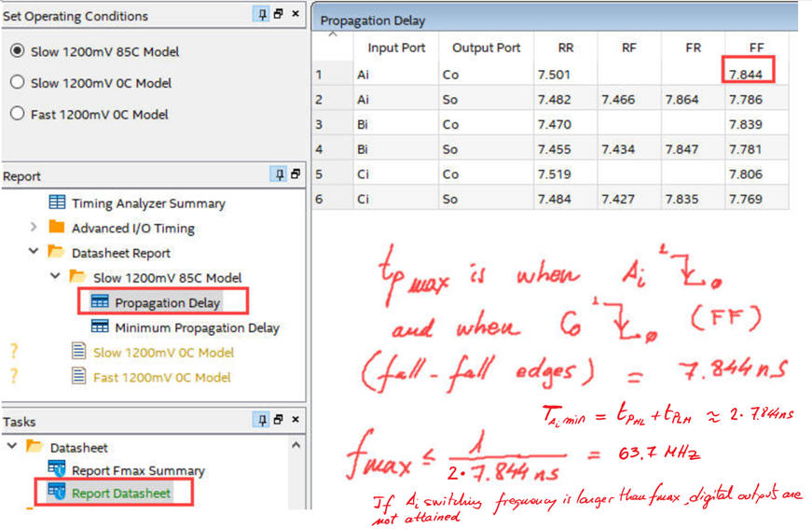Pin the Tasks panel

tap(263, 421)
